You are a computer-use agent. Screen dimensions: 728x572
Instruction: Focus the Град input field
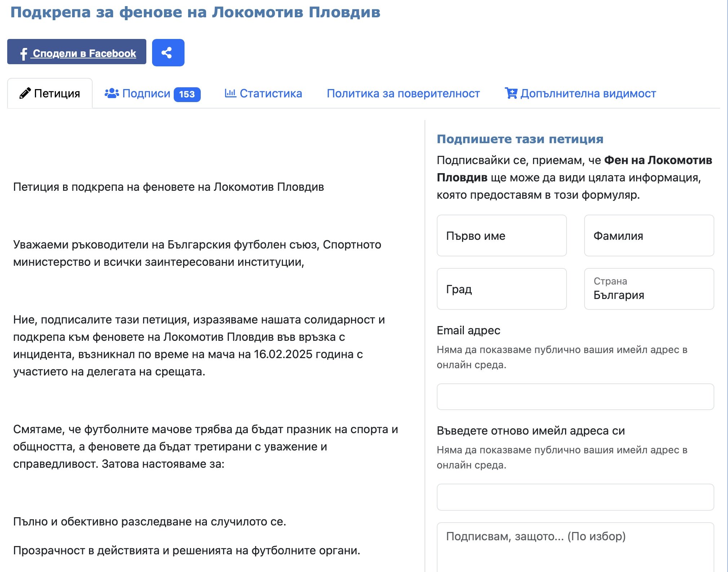[x=502, y=289]
